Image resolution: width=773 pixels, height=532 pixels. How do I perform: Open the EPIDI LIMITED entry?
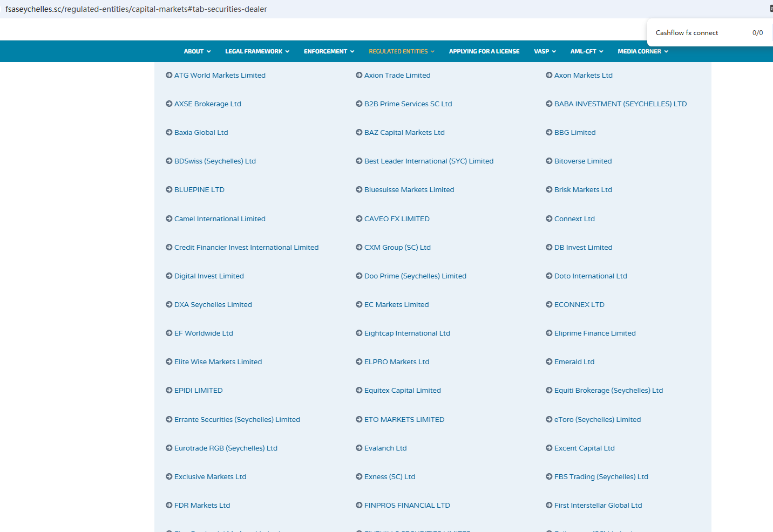click(199, 391)
